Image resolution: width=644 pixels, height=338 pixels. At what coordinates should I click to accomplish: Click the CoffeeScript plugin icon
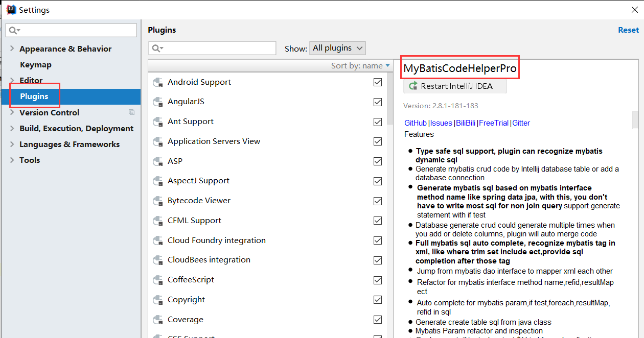158,280
